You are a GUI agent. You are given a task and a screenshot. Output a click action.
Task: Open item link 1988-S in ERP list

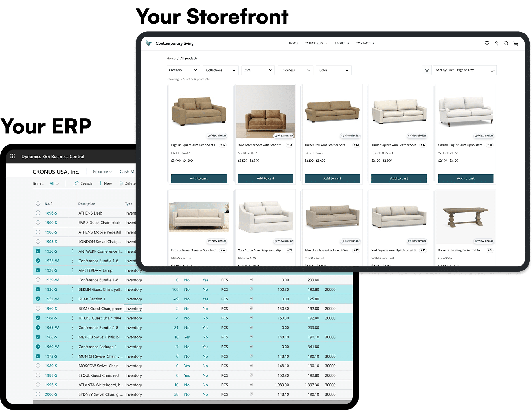[x=51, y=375]
